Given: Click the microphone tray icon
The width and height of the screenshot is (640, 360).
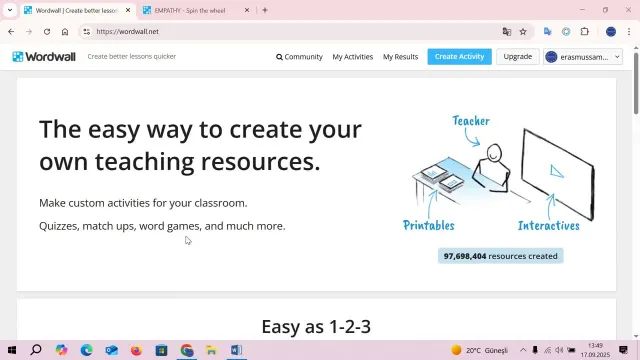Looking at the screenshot, I should [535, 350].
